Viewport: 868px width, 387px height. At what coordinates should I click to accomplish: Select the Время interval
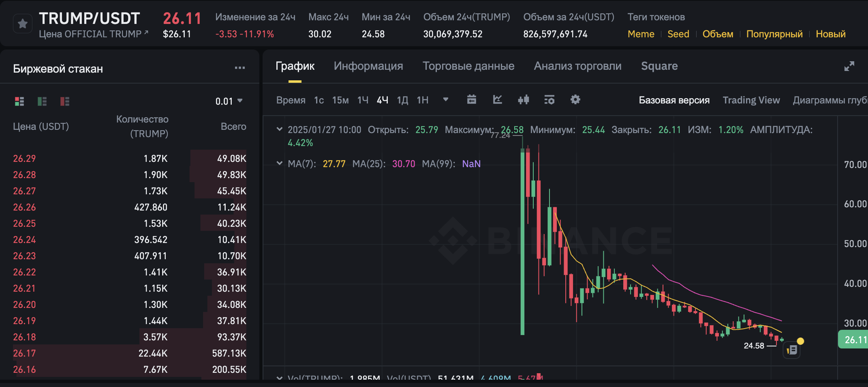[x=291, y=100]
